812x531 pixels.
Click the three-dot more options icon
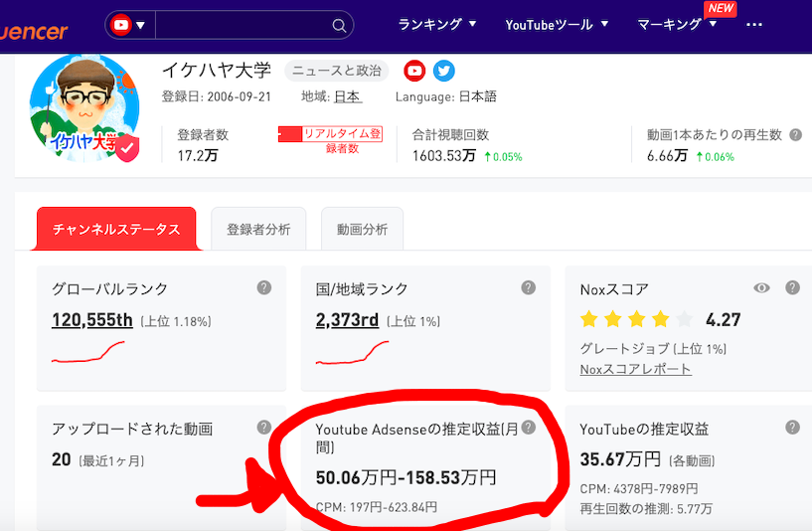(754, 24)
